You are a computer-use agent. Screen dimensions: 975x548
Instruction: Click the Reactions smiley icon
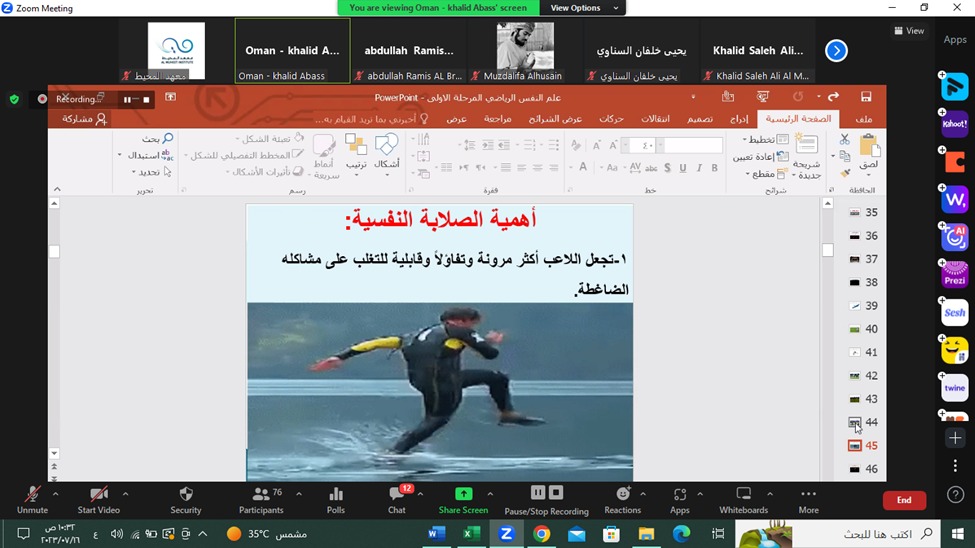pyautogui.click(x=622, y=495)
